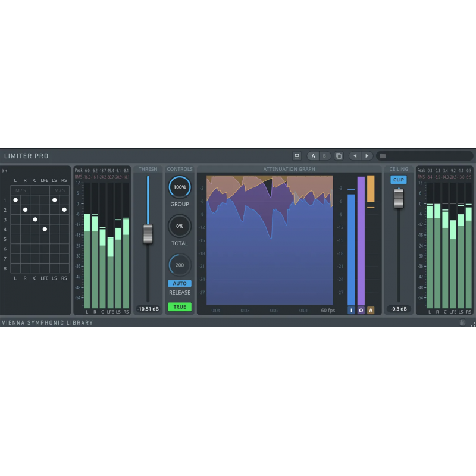476x476 pixels.
Task: Click the Threshold slider handle
Action: 148,233
